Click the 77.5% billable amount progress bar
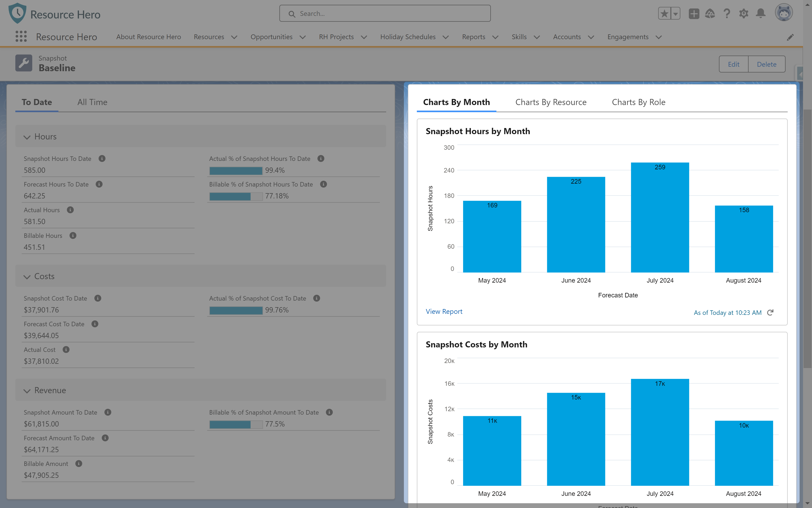The image size is (812, 508). click(x=236, y=424)
